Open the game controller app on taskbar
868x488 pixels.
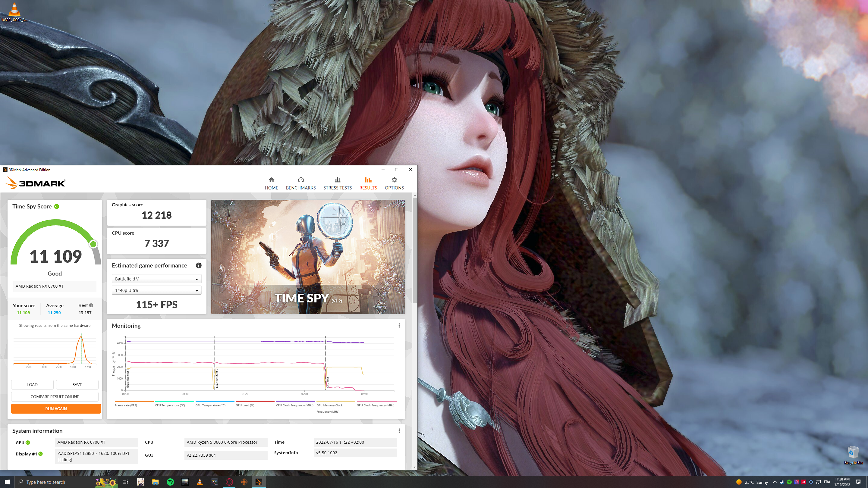point(215,482)
